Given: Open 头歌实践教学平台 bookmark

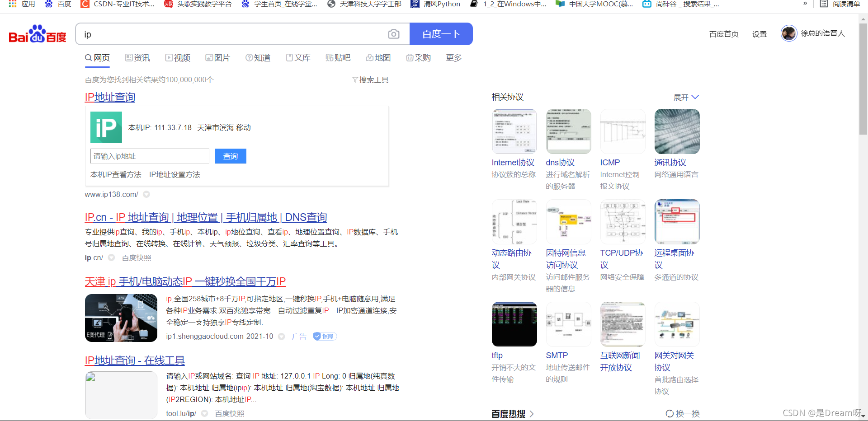Looking at the screenshot, I should click(198, 4).
